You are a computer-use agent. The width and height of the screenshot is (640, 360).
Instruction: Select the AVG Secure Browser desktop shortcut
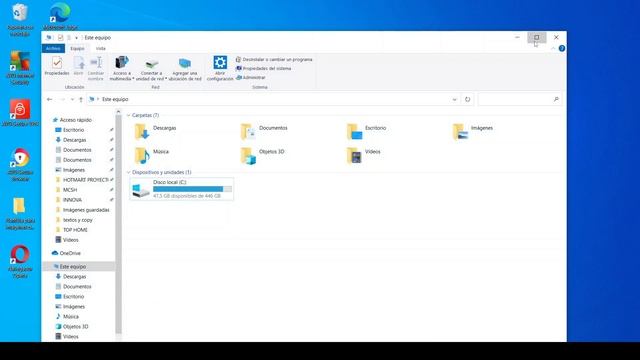20,165
